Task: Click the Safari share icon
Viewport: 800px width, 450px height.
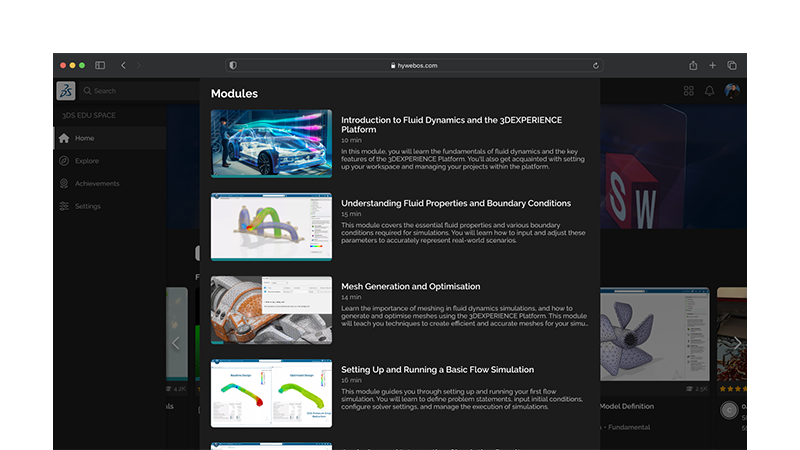Action: pyautogui.click(x=692, y=65)
